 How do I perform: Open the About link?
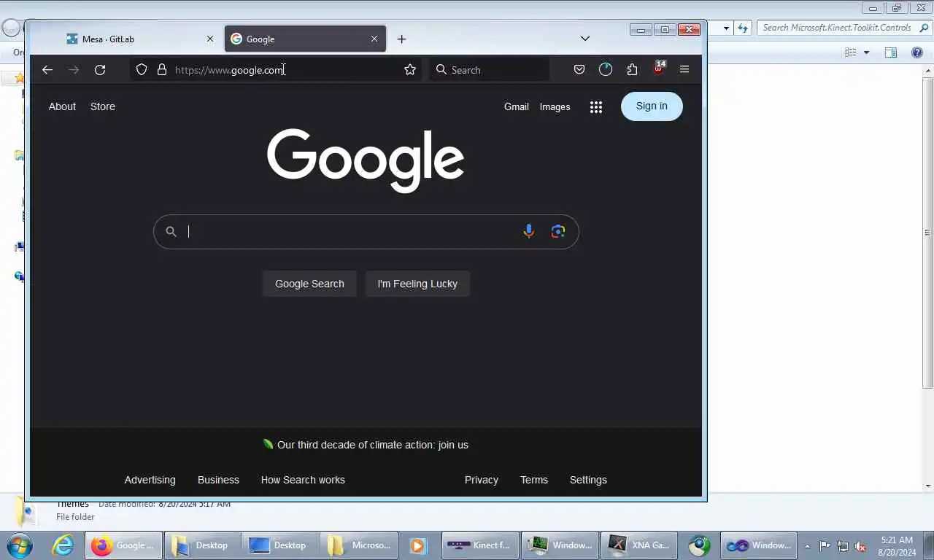pos(62,106)
